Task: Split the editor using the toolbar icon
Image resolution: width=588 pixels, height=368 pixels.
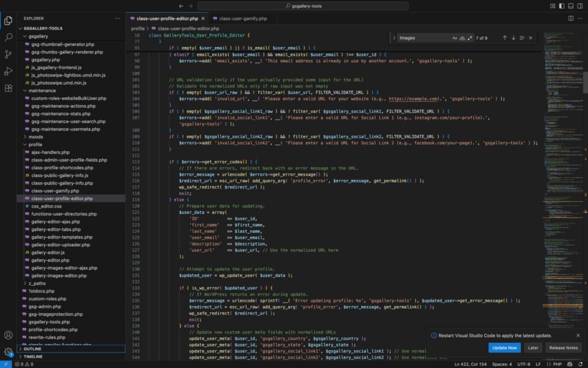Action: (x=571, y=18)
